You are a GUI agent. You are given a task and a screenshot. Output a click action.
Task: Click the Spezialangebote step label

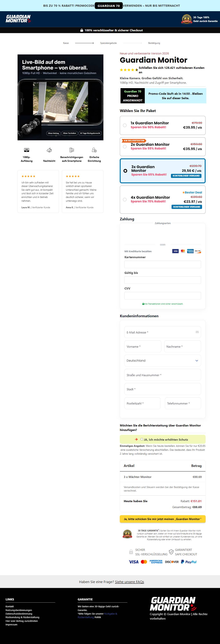click(x=108, y=43)
